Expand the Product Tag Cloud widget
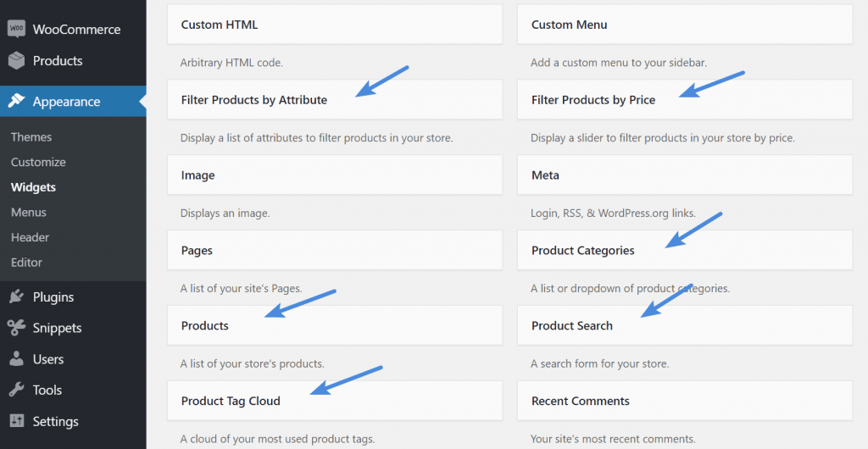This screenshot has height=449, width=868. pos(335,401)
